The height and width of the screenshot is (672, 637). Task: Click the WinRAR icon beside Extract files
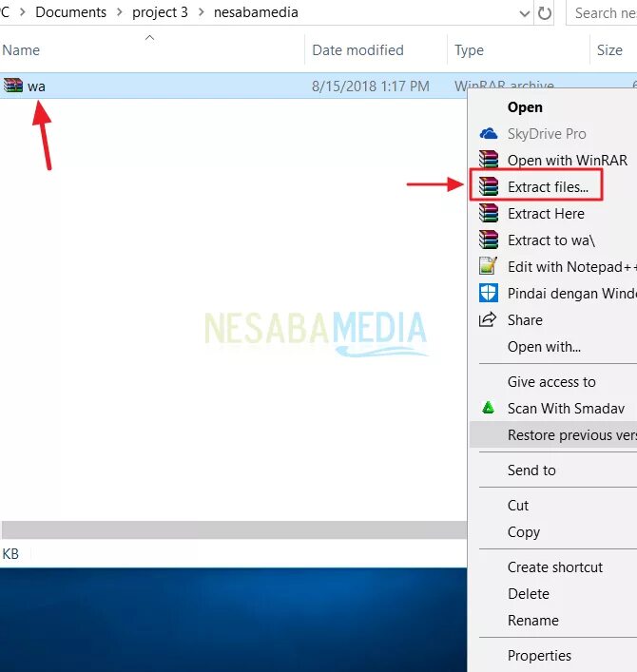(489, 186)
